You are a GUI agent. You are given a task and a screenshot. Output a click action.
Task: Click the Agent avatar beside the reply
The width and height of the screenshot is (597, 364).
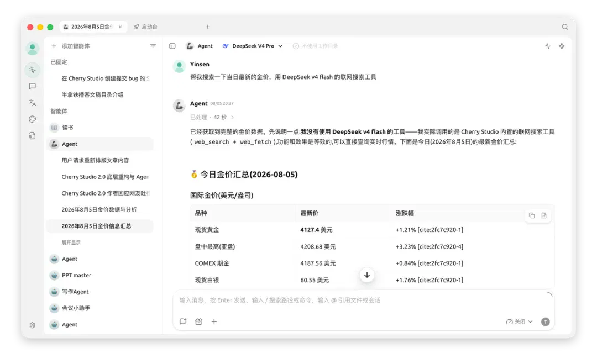click(x=179, y=105)
